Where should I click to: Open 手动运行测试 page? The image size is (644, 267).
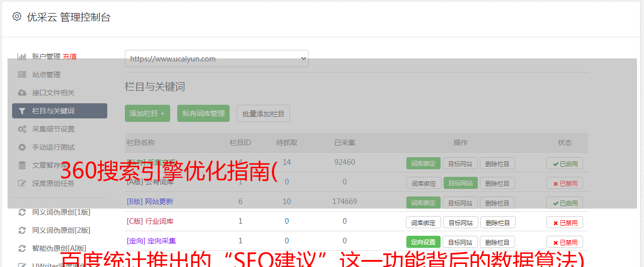coord(53,147)
